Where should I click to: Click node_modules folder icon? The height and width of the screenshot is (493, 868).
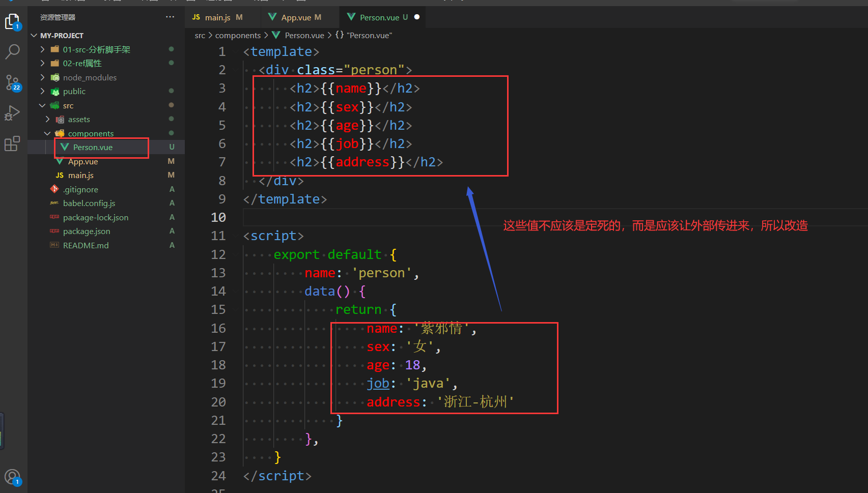coord(55,77)
